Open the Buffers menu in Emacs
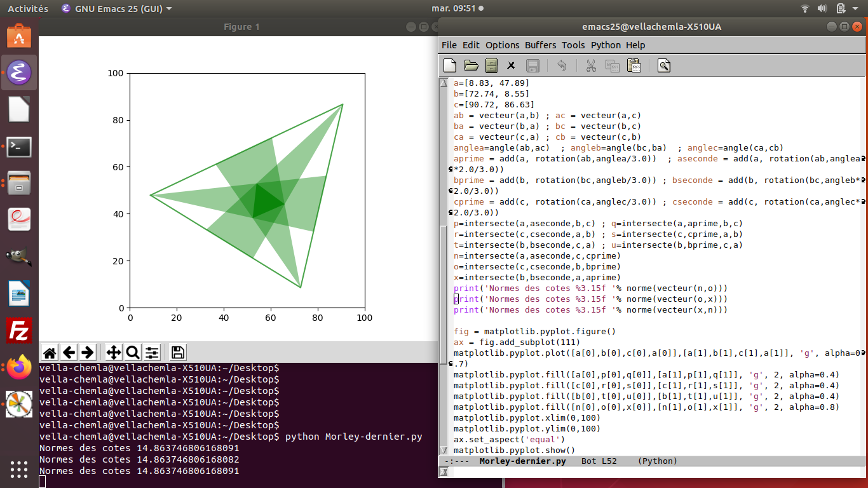868x488 pixels. (540, 45)
